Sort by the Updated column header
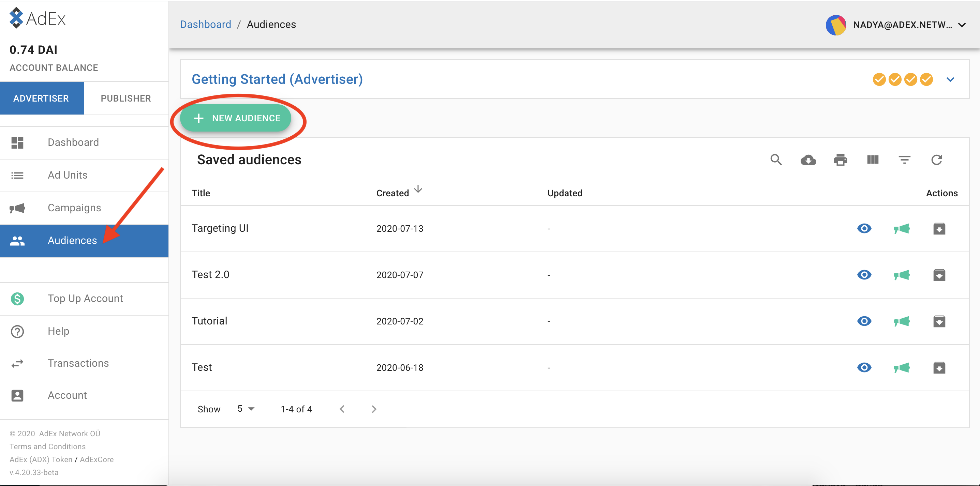 click(x=565, y=193)
